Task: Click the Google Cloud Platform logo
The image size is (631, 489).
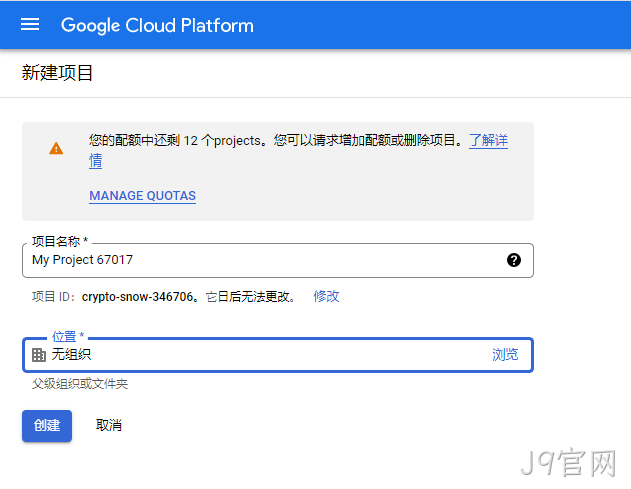Action: [157, 25]
